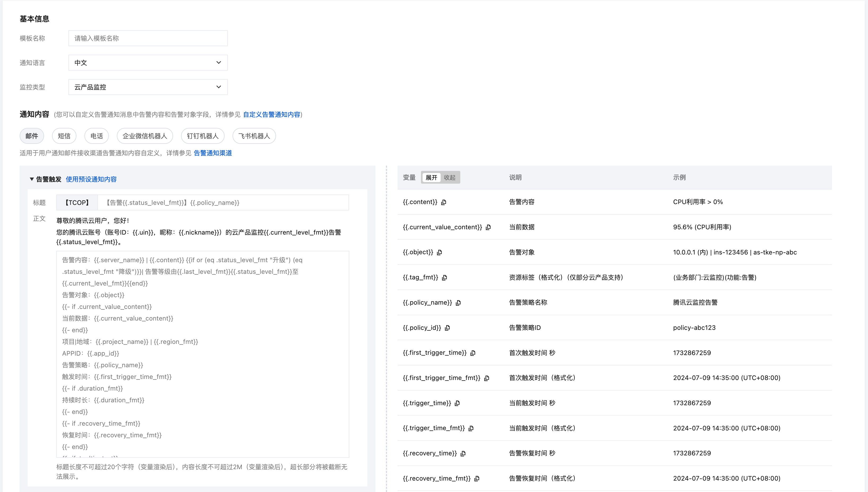Copy the {{.content}} variable icon
Image resolution: width=868 pixels, height=492 pixels.
pyautogui.click(x=444, y=202)
